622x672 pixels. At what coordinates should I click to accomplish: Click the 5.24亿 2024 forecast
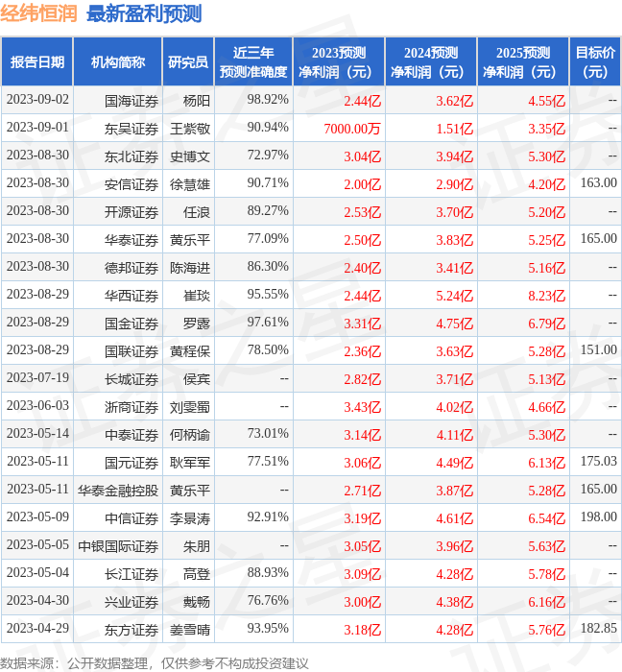click(x=455, y=296)
